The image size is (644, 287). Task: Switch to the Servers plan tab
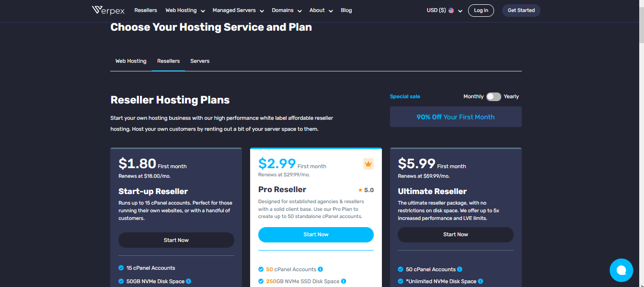tap(200, 61)
